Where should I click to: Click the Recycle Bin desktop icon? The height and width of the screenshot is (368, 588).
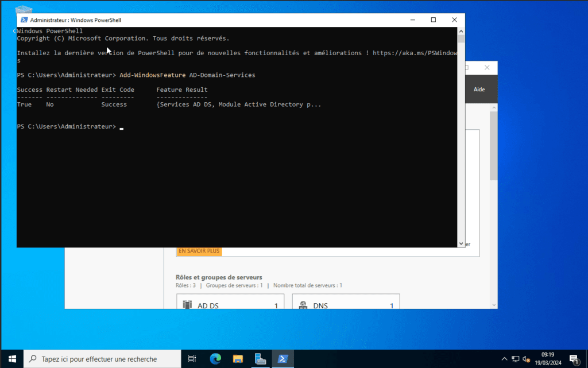coord(23,10)
